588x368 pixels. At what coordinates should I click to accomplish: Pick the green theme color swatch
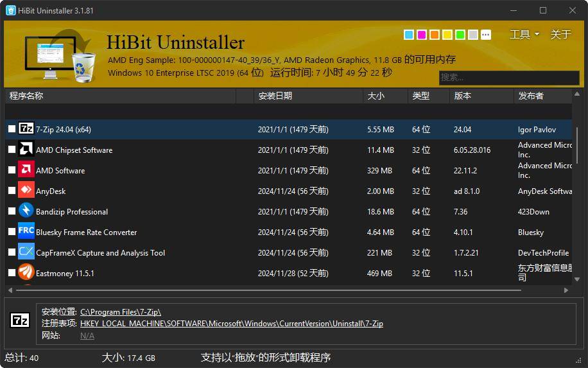click(x=460, y=35)
